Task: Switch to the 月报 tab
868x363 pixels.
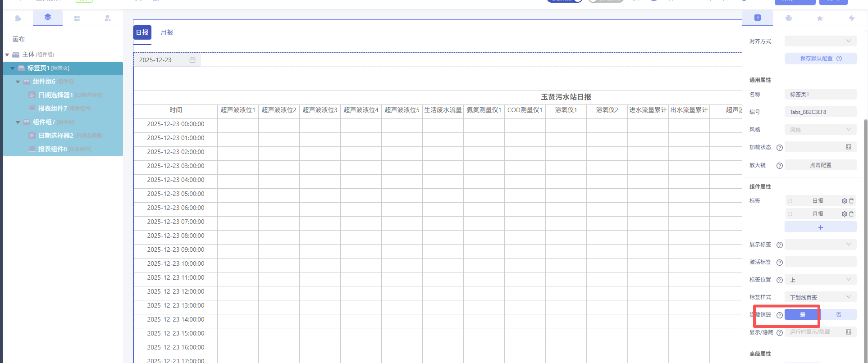Action: [167, 32]
